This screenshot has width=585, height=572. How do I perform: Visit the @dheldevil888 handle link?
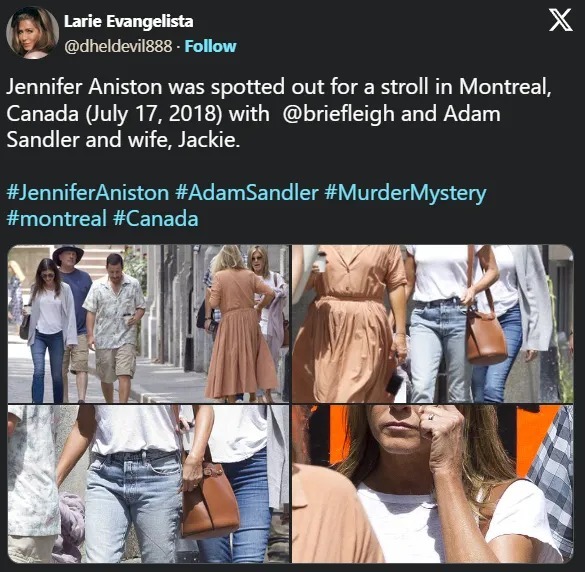click(x=118, y=47)
